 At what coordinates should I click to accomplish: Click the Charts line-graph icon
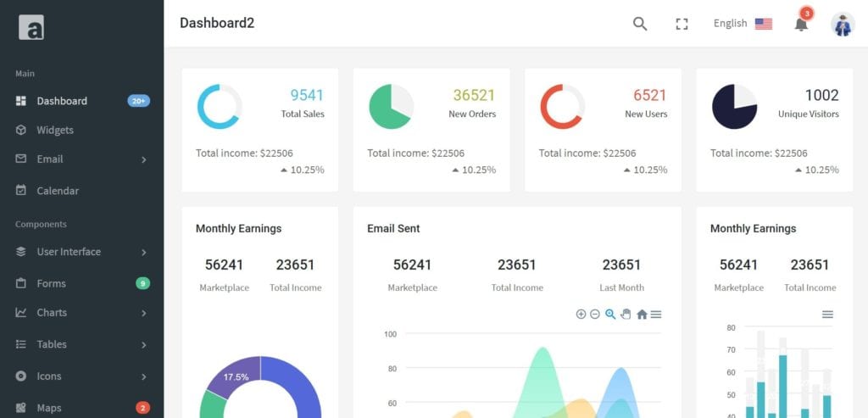coord(21,313)
